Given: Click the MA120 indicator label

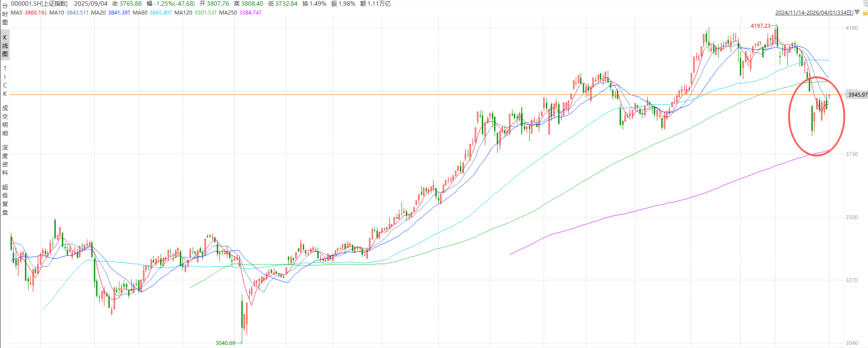Looking at the screenshot, I should coord(183,13).
